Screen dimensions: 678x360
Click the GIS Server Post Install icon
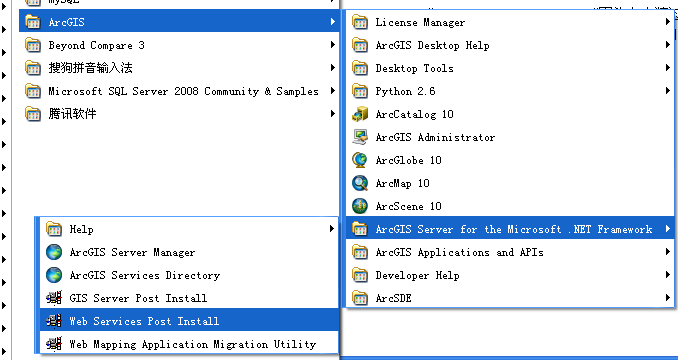click(54, 298)
